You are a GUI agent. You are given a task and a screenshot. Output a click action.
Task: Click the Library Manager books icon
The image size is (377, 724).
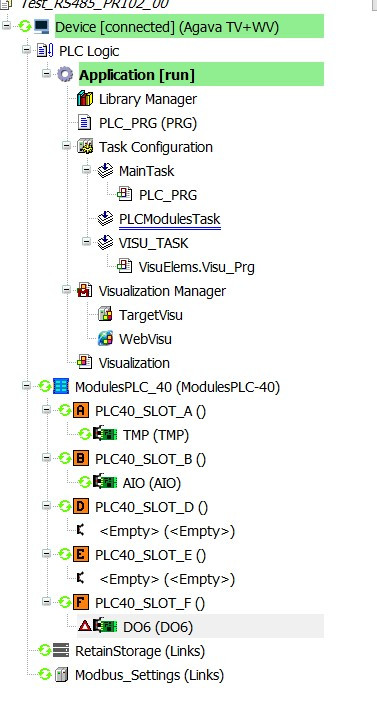[x=85, y=99]
